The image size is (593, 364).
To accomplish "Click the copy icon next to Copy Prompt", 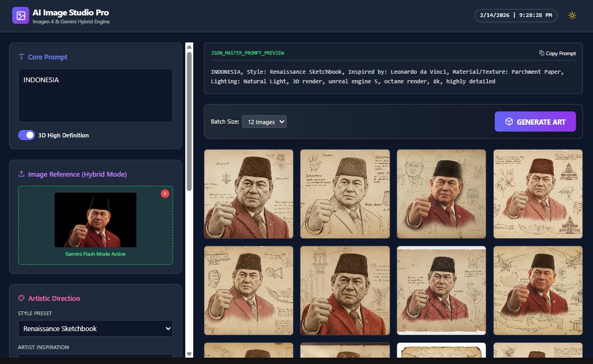I will pyautogui.click(x=542, y=53).
